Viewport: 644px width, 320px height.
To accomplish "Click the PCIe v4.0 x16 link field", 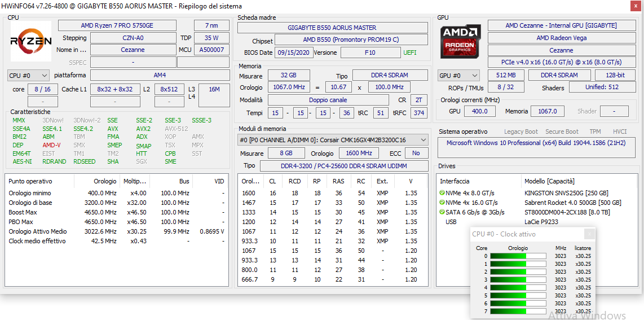I will [561, 63].
